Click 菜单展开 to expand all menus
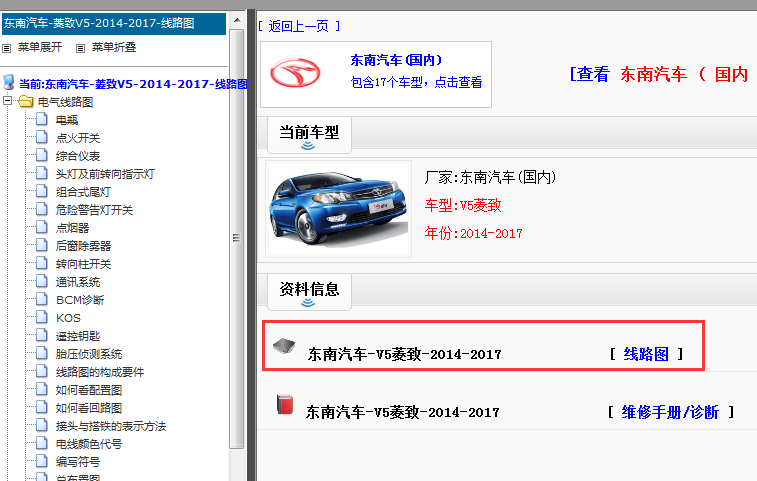Viewport: 757px width, 481px height. [40, 47]
